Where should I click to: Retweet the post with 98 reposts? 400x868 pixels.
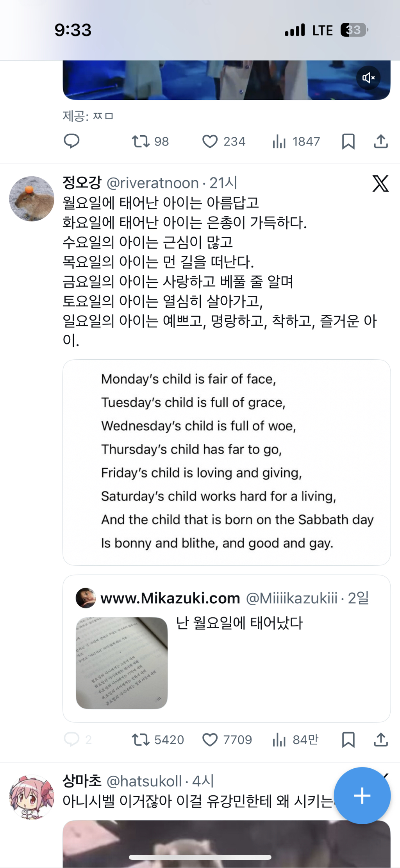(x=141, y=141)
